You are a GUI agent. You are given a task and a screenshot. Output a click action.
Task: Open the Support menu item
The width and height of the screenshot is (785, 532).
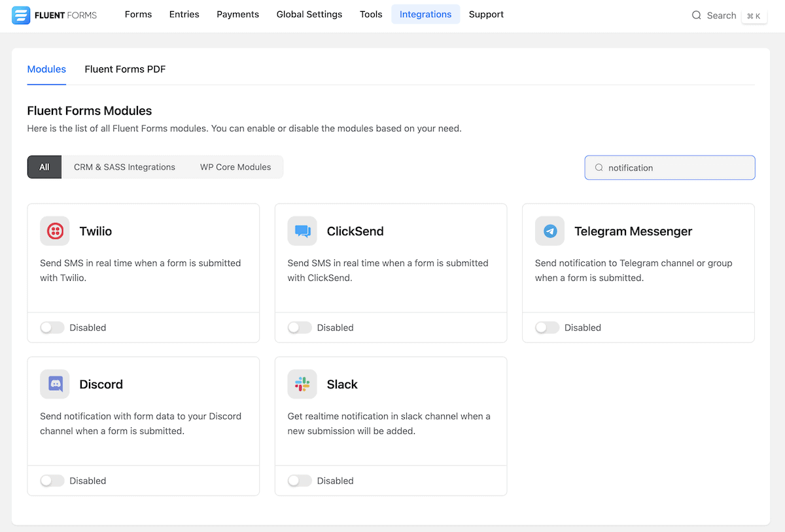486,14
